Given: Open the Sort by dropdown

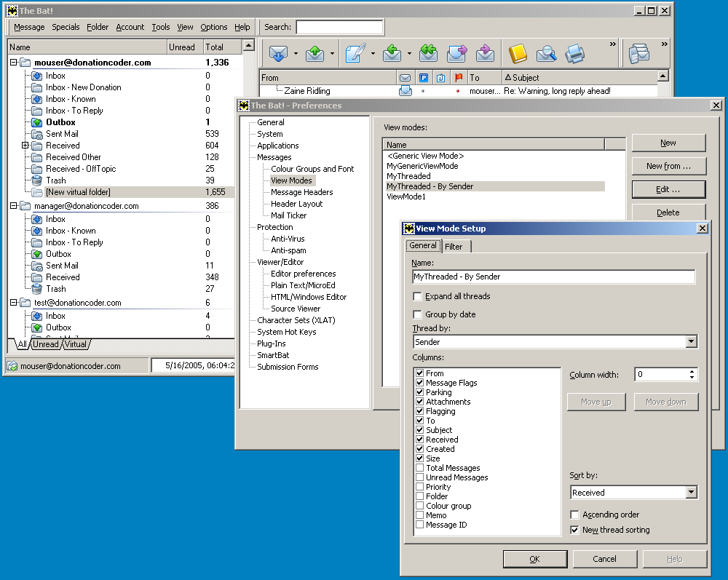Looking at the screenshot, I should pyautogui.click(x=692, y=492).
